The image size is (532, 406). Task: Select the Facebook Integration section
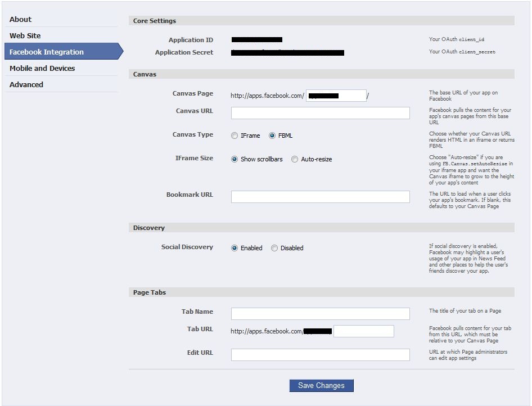click(x=64, y=52)
